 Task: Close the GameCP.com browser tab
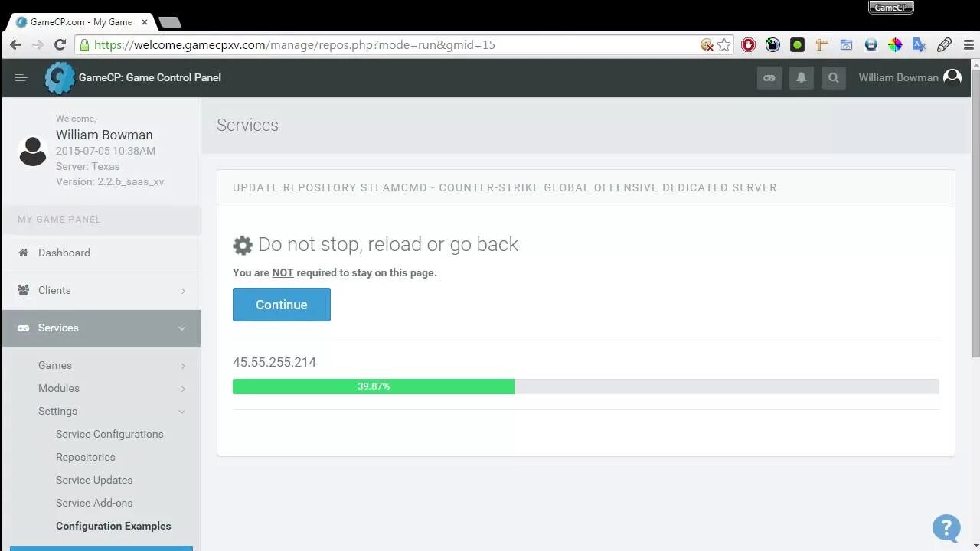[x=144, y=22]
